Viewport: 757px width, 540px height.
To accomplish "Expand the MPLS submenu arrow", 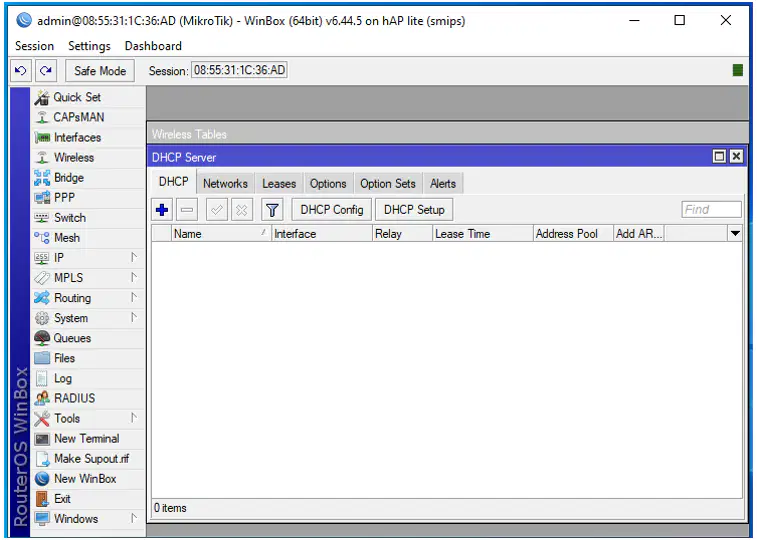I will pos(134,277).
